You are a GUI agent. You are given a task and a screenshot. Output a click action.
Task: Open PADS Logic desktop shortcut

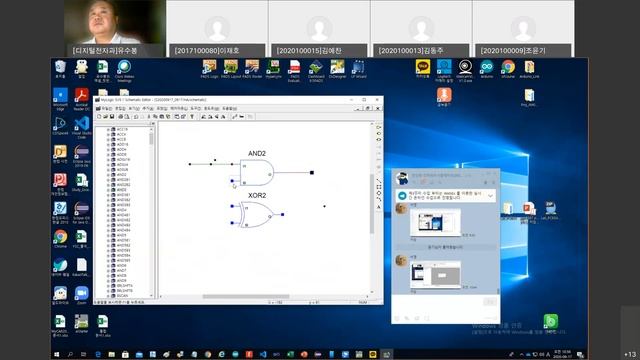[x=209, y=69]
